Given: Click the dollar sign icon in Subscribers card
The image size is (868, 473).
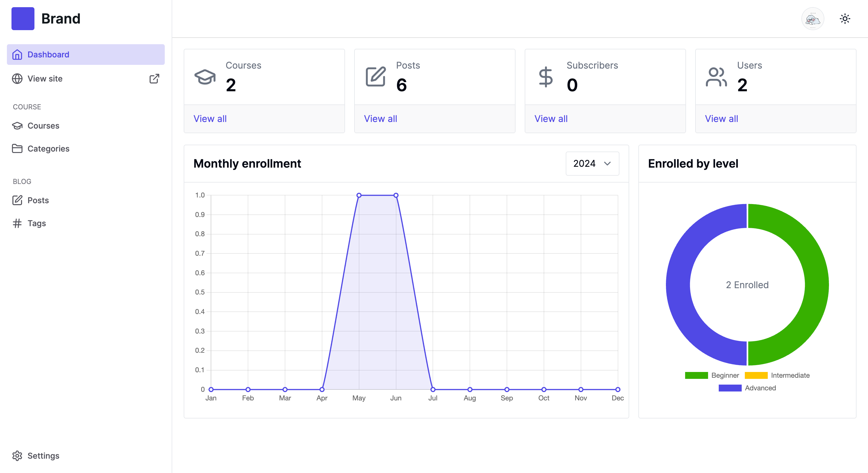Looking at the screenshot, I should 546,77.
